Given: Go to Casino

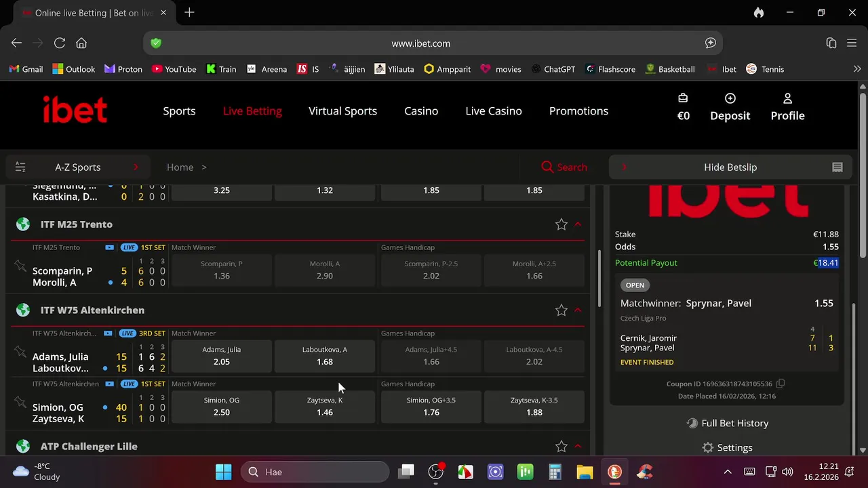Looking at the screenshot, I should 421,111.
